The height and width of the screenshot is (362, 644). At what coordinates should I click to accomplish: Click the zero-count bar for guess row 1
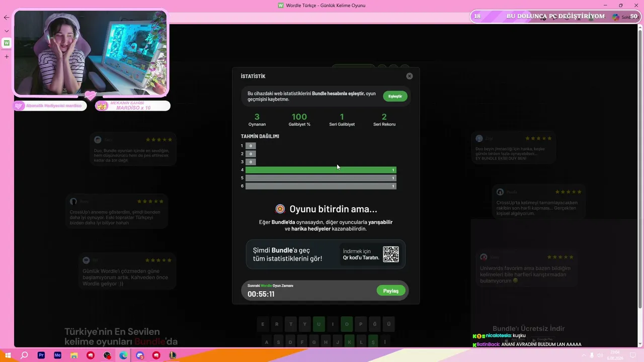(x=251, y=146)
